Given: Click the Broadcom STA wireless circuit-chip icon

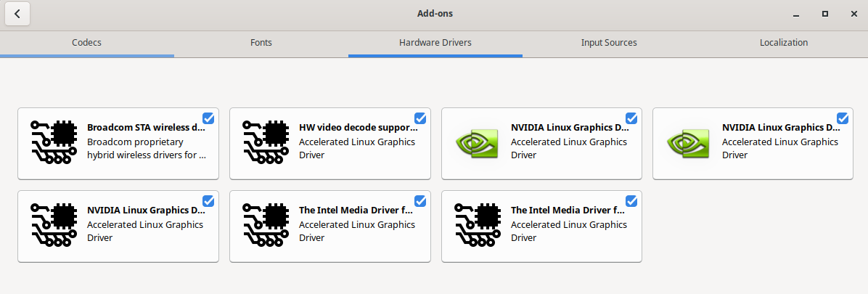Looking at the screenshot, I should click(53, 142).
